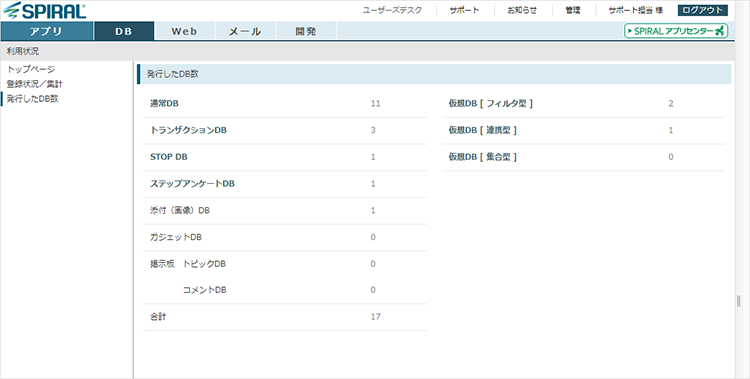The width and height of the screenshot is (750, 379).
Task: Click the 発行したDB数 section header
Action: [x=434, y=74]
